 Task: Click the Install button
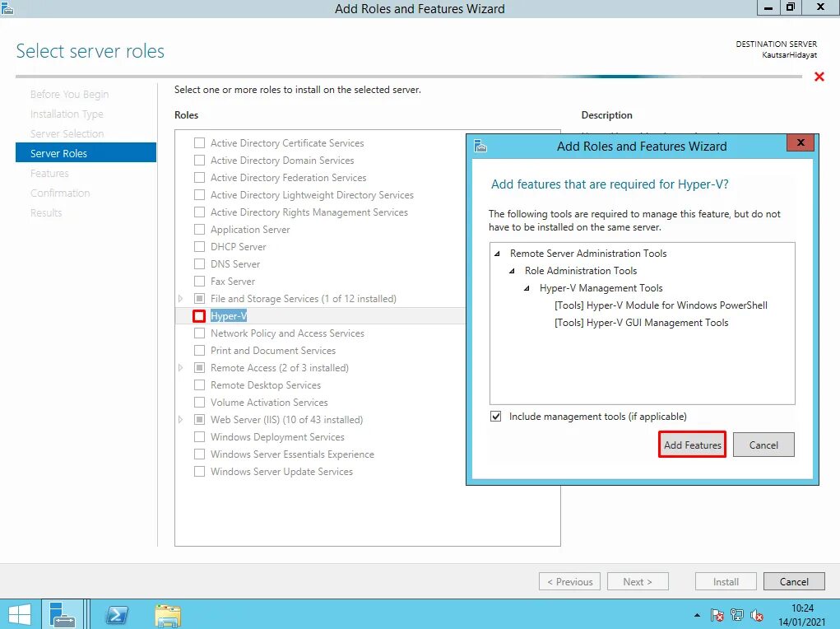click(x=726, y=581)
